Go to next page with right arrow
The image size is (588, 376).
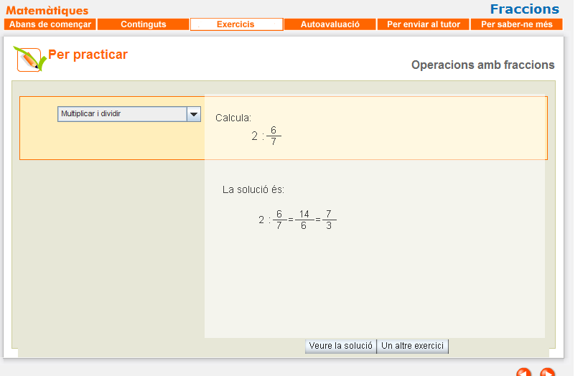pyautogui.click(x=547, y=373)
